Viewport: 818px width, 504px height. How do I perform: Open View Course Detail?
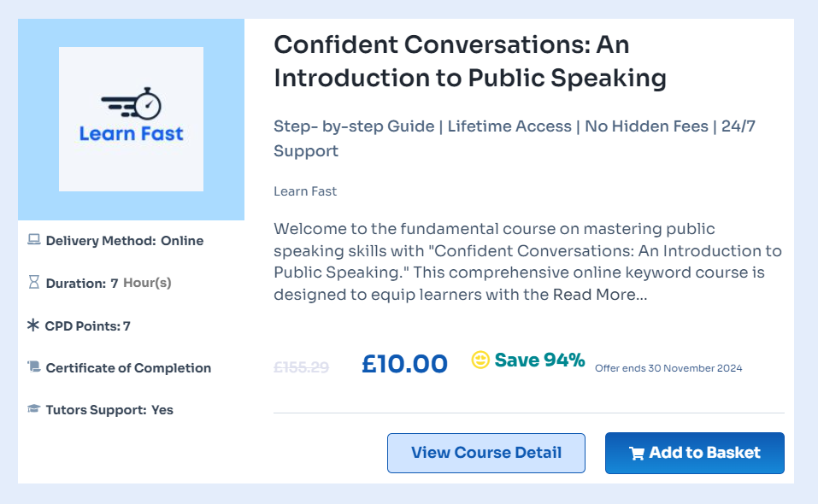pos(486,453)
